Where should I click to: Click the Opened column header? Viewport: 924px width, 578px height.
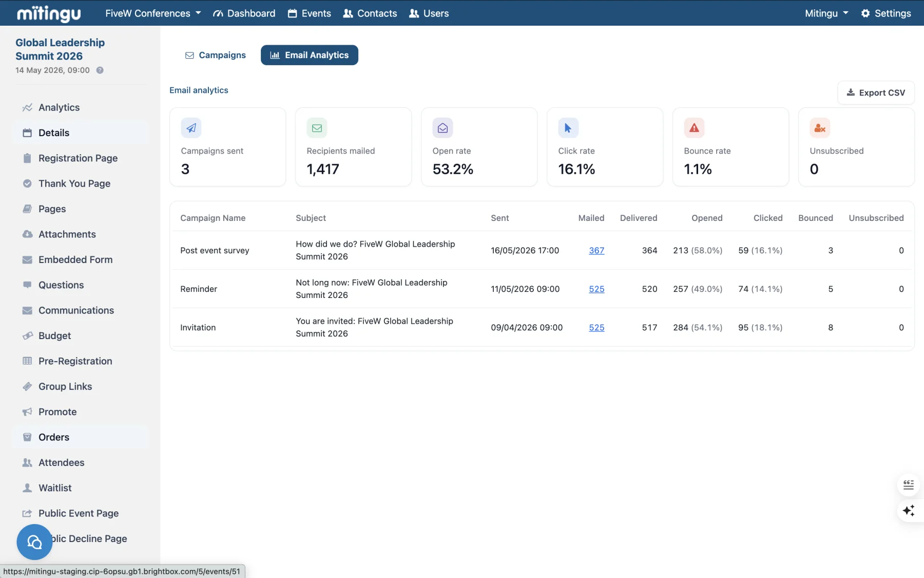707,218
